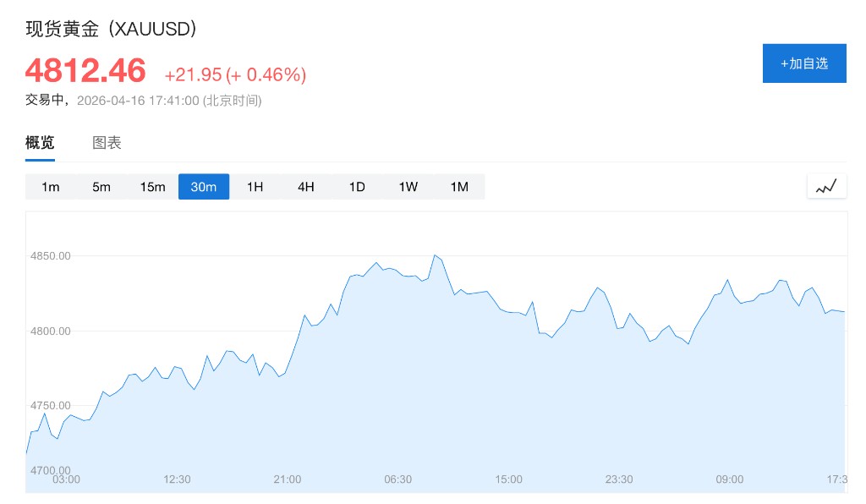The image size is (866, 504).
Task: Select the 1m timeframe
Action: coord(51,187)
